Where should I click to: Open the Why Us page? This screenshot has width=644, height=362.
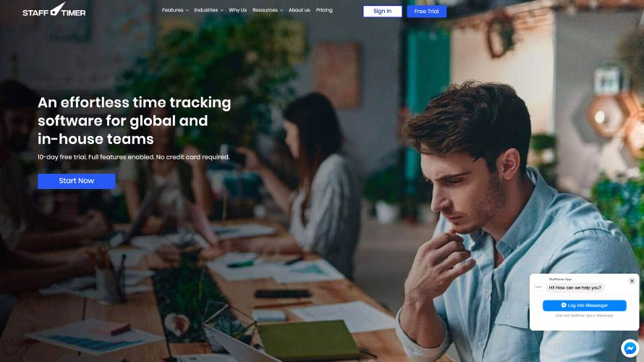237,10
